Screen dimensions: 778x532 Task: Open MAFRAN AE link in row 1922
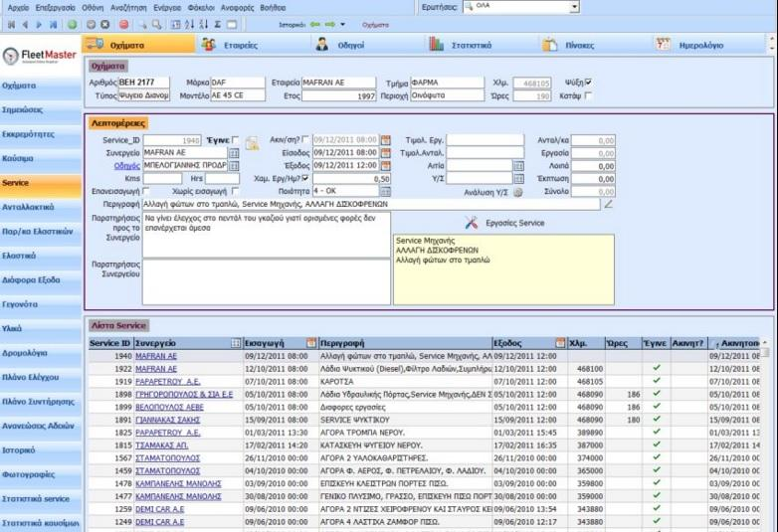click(x=156, y=369)
